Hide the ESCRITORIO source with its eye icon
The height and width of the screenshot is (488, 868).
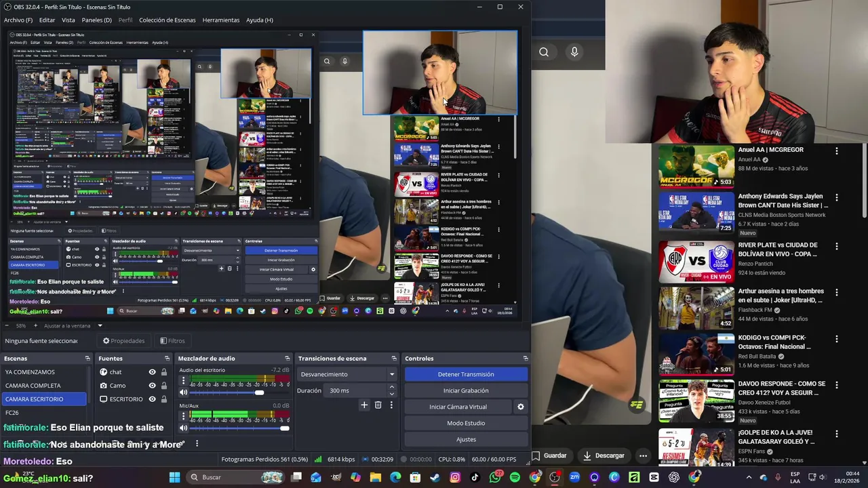click(152, 399)
